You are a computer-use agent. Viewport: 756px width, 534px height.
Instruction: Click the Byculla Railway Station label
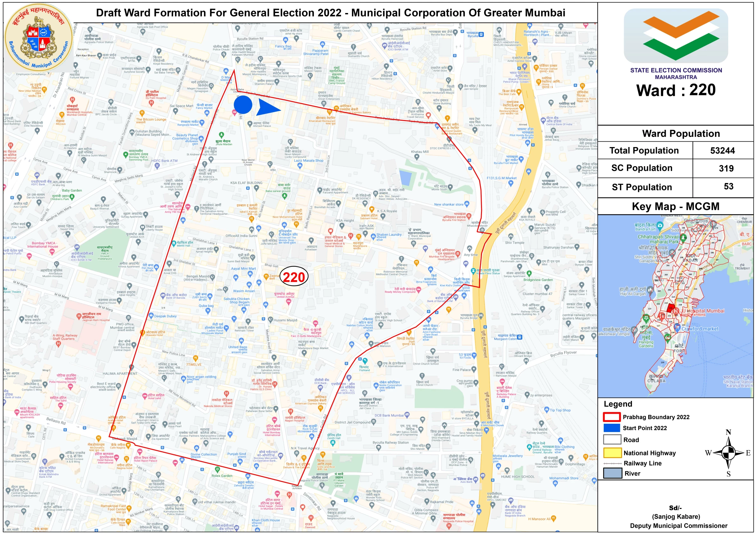(x=391, y=443)
